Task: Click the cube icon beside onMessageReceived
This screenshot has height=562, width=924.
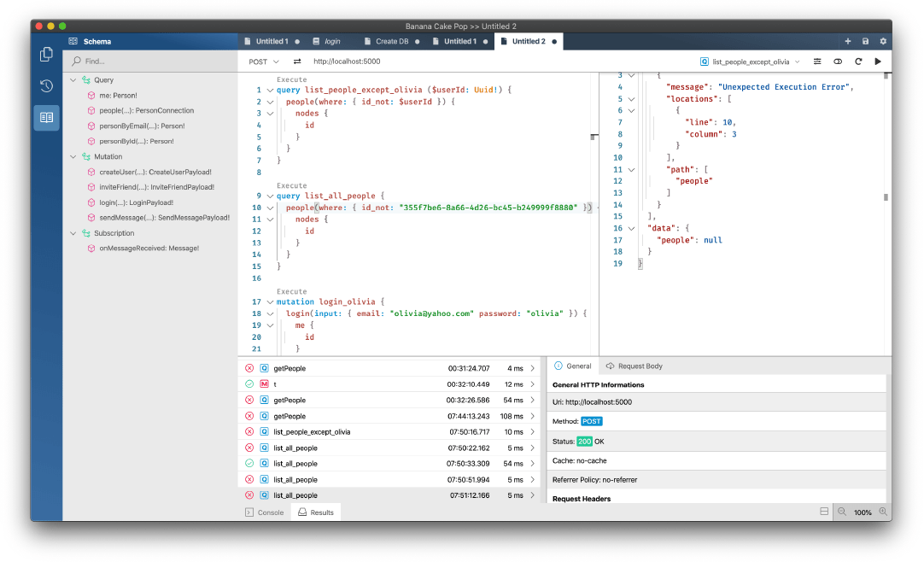Action: (x=91, y=249)
